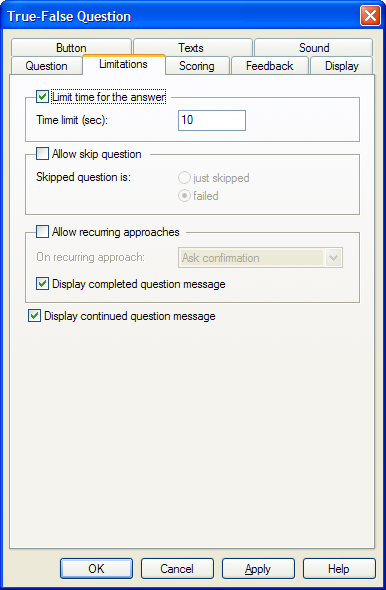Open the Sound tab
The width and height of the screenshot is (386, 590).
click(313, 47)
